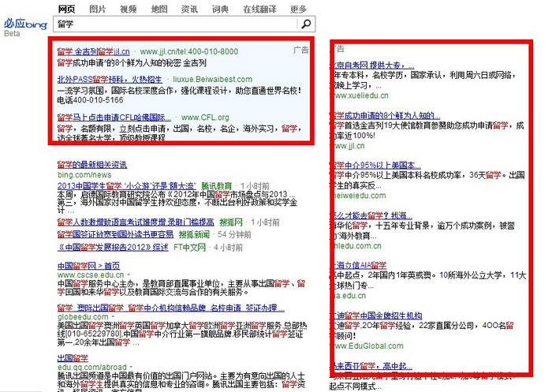The height and width of the screenshot is (392, 552).
Task: Click the www.jjl.cn/tel:400-010-8000 URL text
Action: click(x=189, y=52)
